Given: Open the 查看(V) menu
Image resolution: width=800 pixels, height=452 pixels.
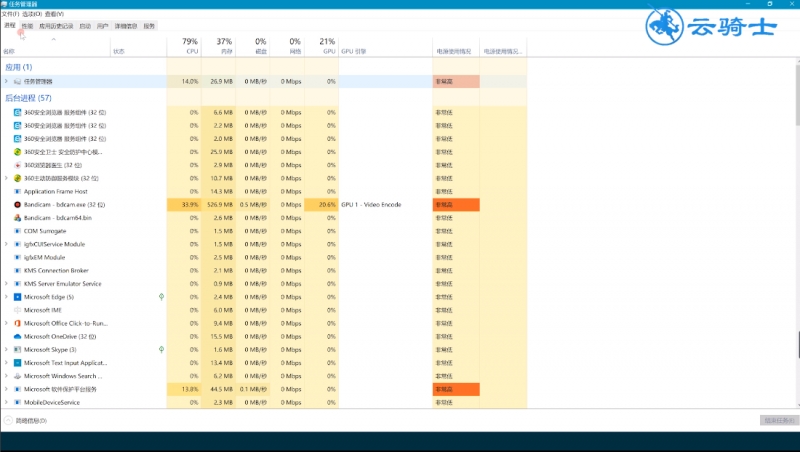Looking at the screenshot, I should point(54,14).
